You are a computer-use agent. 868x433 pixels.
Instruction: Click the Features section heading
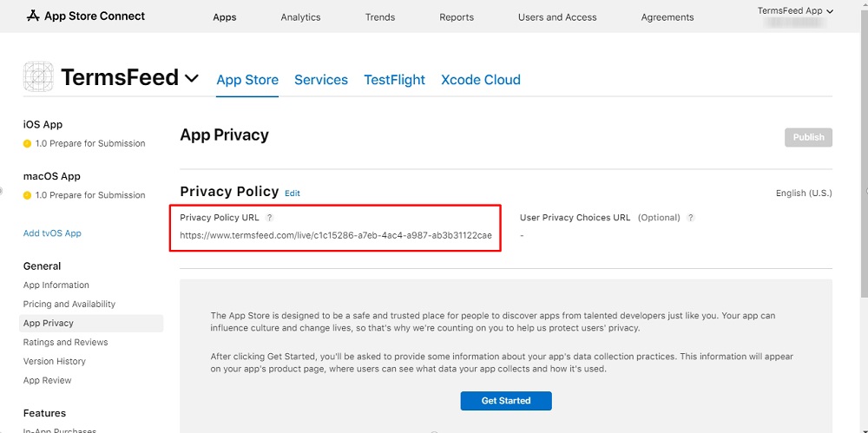click(44, 414)
